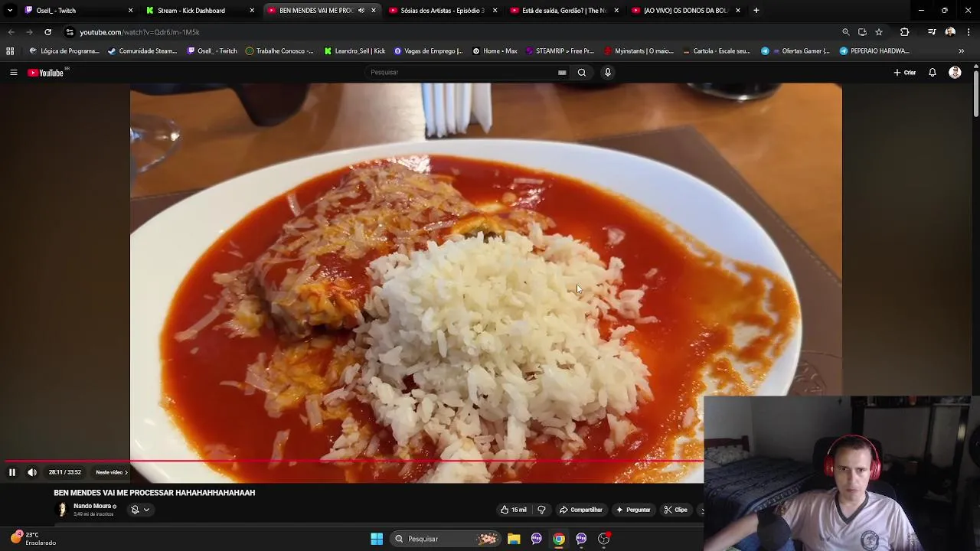The height and width of the screenshot is (551, 980).
Task: Reload the page
Action: tap(47, 32)
